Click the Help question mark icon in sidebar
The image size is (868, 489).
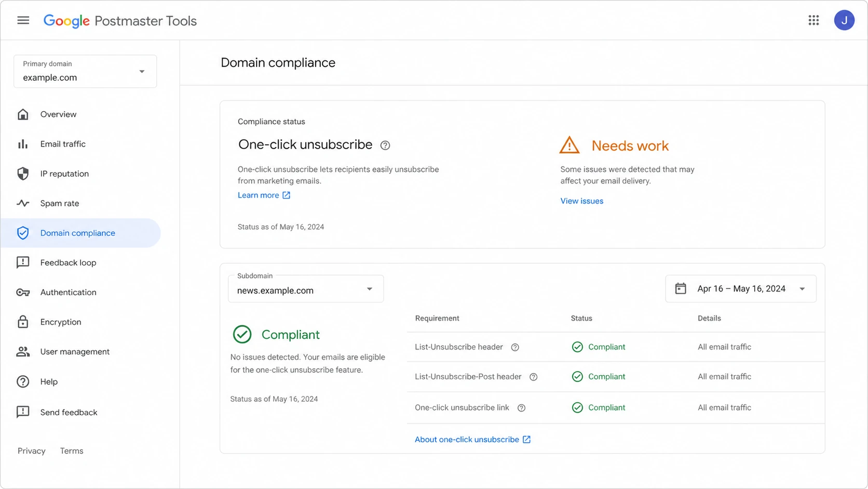pos(23,381)
